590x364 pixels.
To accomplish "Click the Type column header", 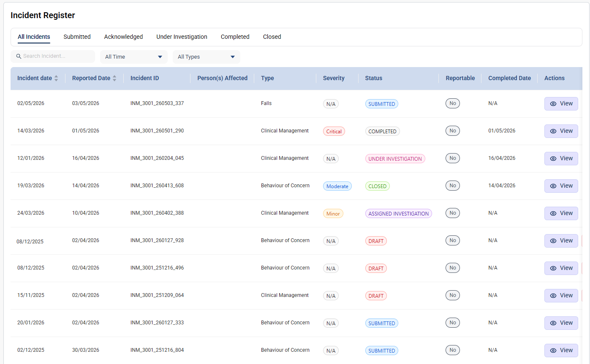I will (267, 78).
